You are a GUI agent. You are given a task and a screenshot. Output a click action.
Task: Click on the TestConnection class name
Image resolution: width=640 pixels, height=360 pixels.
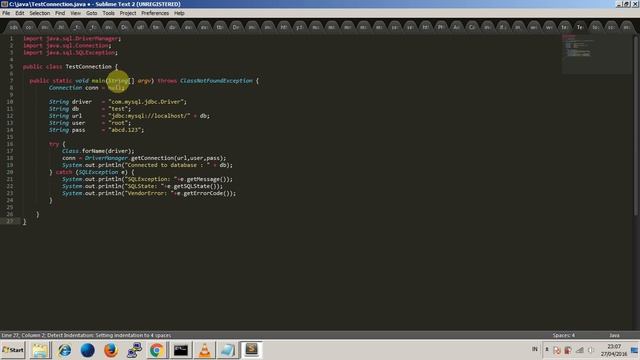[x=89, y=67]
